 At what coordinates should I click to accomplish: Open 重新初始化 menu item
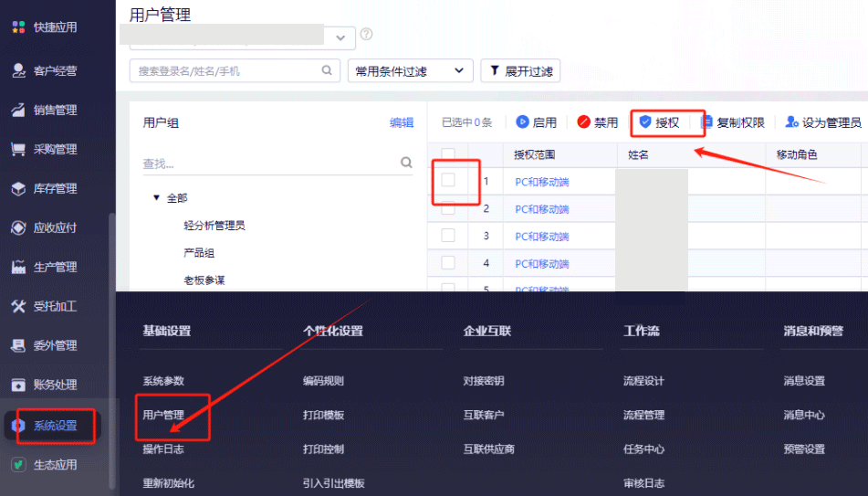[x=168, y=483]
